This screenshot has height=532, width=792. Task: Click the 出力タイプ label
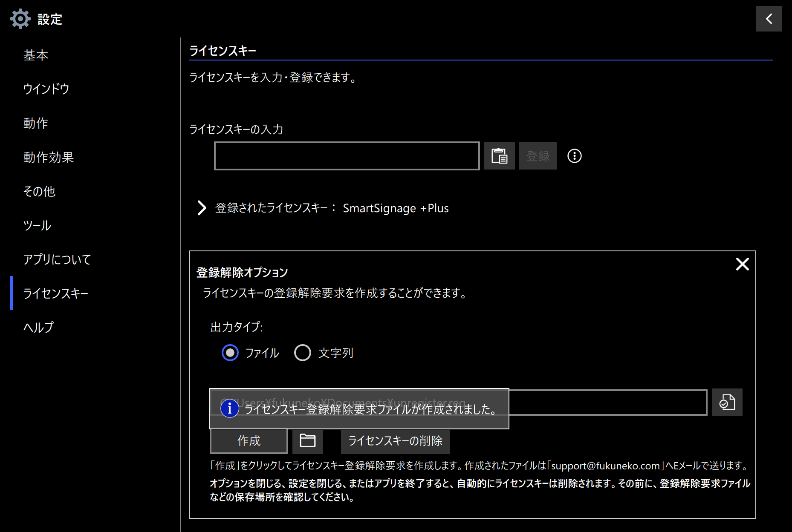(x=237, y=327)
